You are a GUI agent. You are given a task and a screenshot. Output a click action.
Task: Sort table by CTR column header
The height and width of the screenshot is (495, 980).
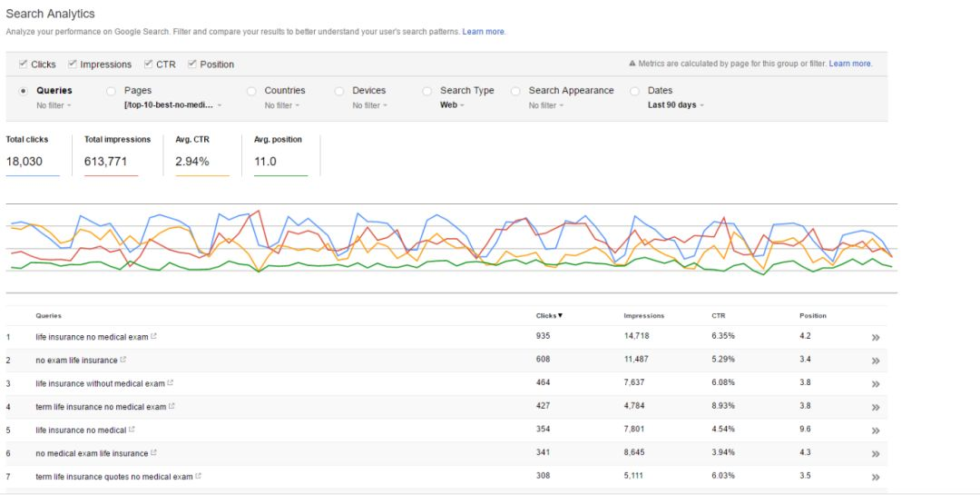coord(718,315)
